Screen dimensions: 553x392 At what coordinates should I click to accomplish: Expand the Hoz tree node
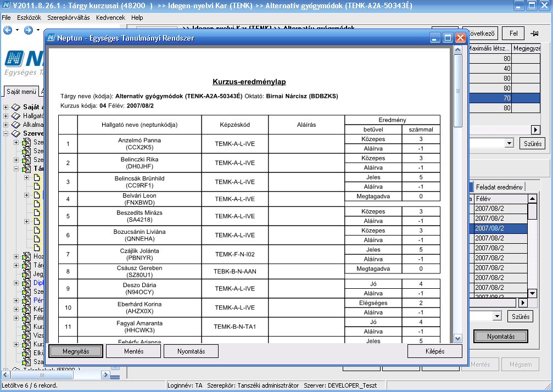[16, 256]
